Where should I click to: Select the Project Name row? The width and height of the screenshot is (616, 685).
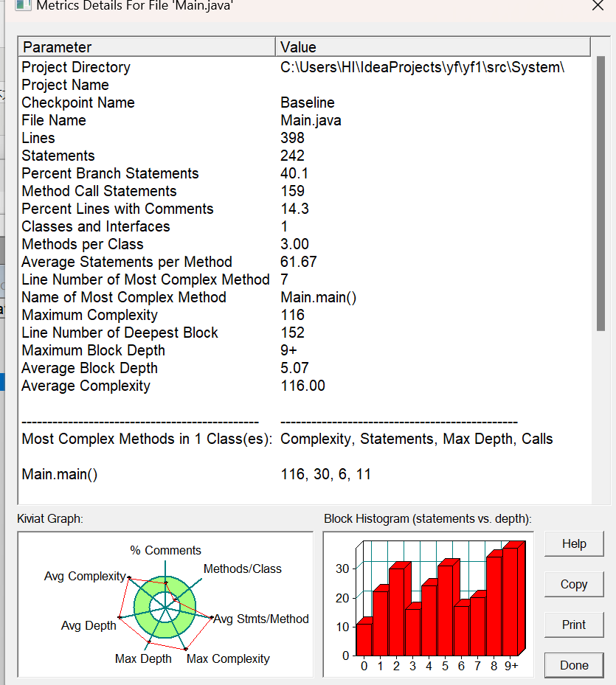[304, 85]
